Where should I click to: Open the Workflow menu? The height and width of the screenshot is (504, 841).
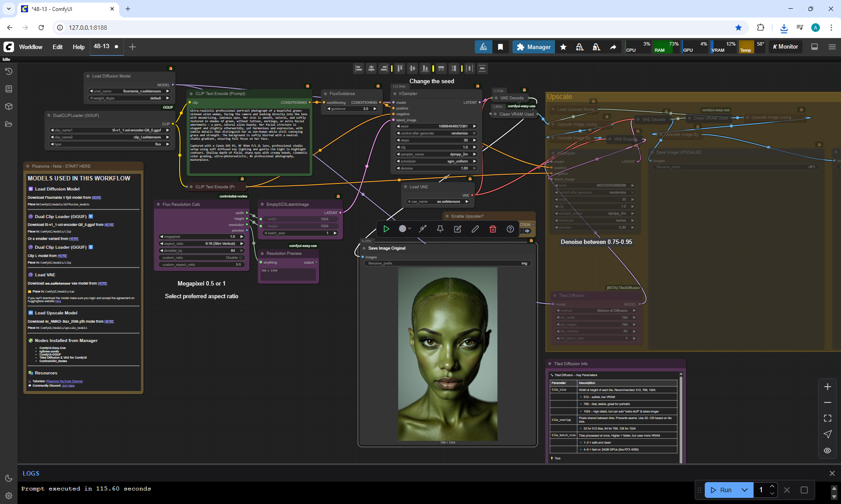(31, 47)
